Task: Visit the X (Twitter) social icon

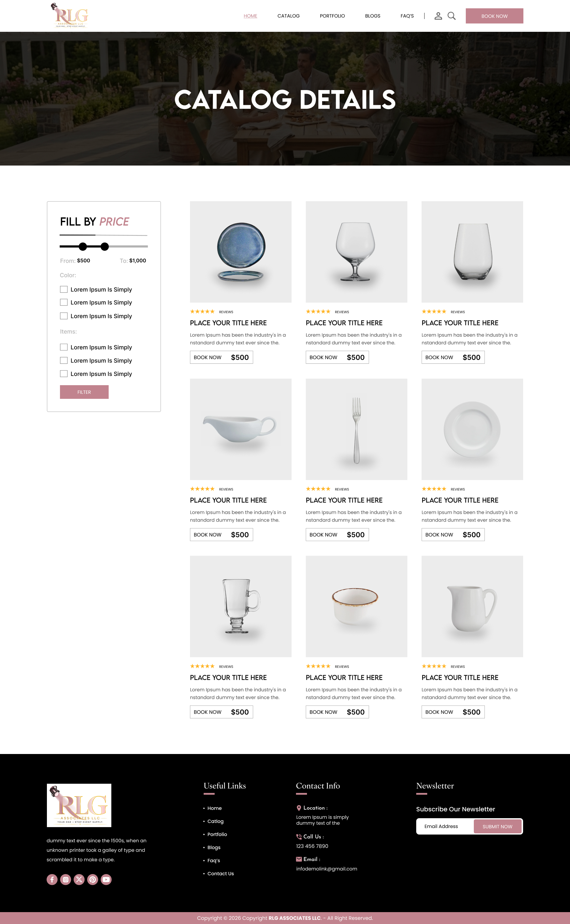Action: [79, 879]
